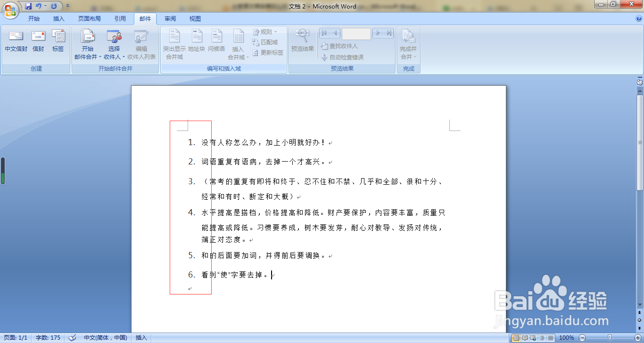644x343 pixels.
Task: Open the 选择收件人 recipients menu
Action: pyautogui.click(x=114, y=45)
